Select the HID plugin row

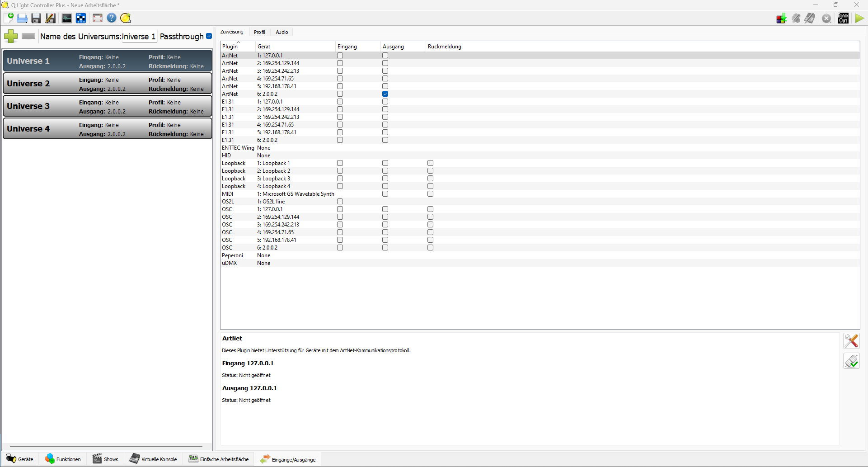(540, 156)
